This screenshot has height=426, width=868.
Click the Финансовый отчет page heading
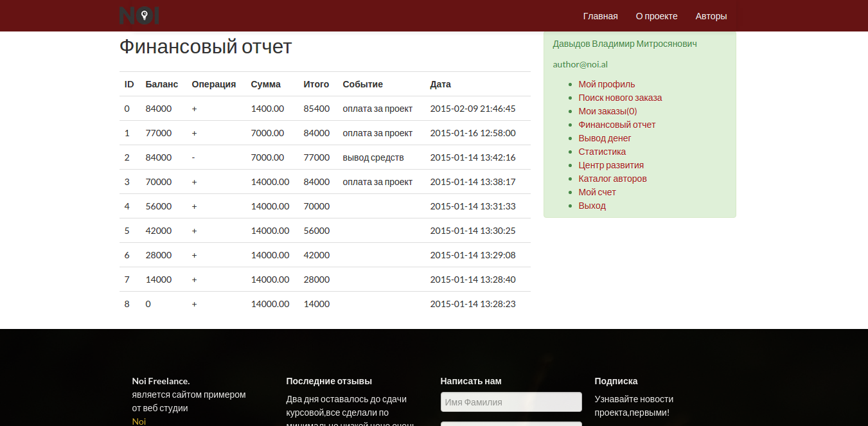point(206,46)
